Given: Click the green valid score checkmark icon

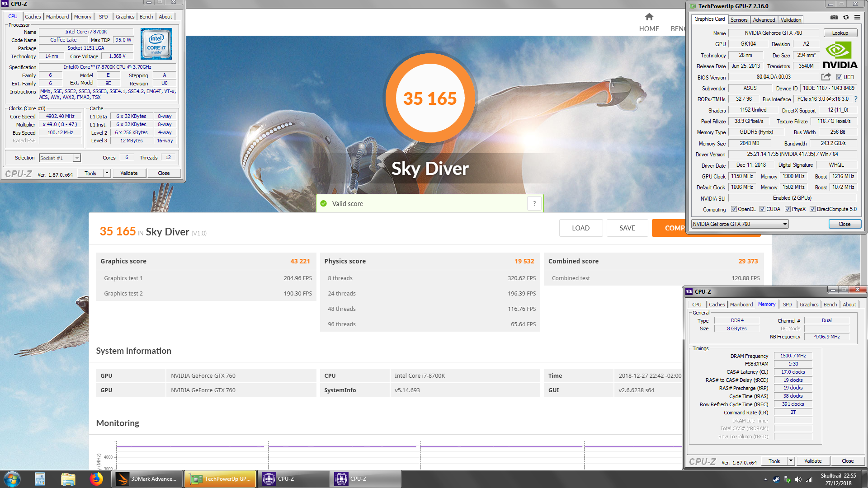Looking at the screenshot, I should (323, 204).
